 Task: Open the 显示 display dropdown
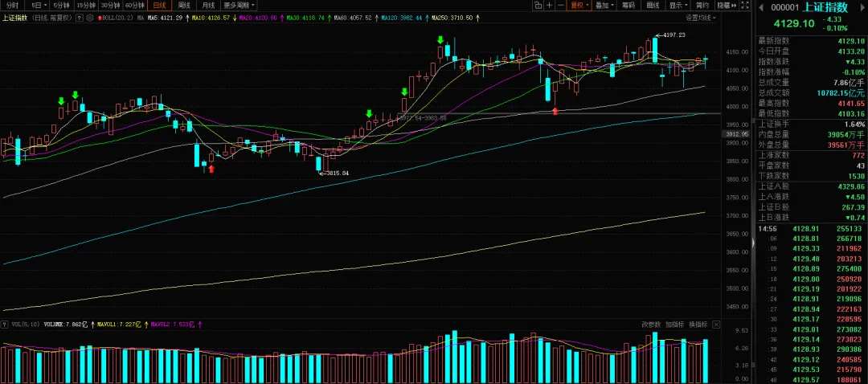(678, 6)
